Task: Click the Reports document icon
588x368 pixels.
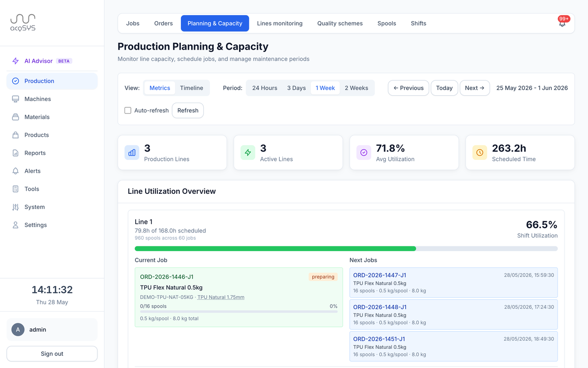Action: [x=16, y=153]
